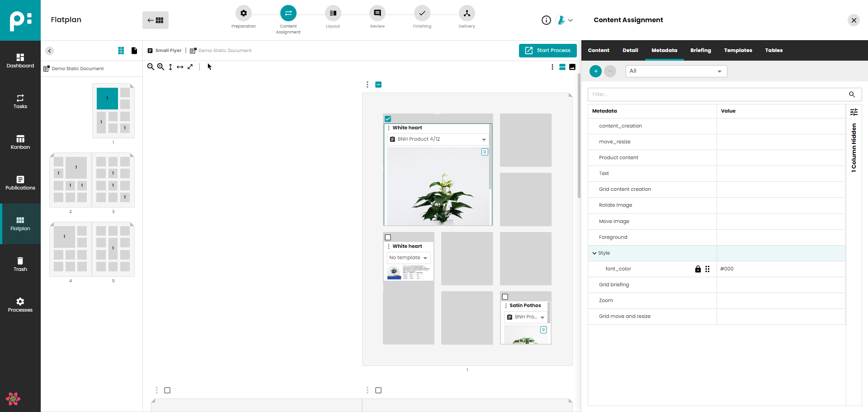Click the green add metadata plus button
868x412 pixels.
(595, 71)
